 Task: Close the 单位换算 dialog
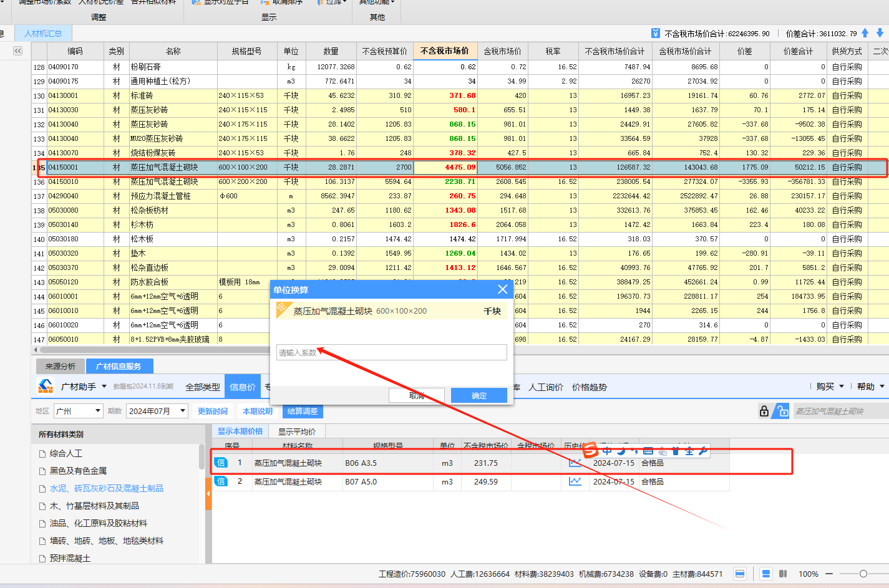(502, 289)
